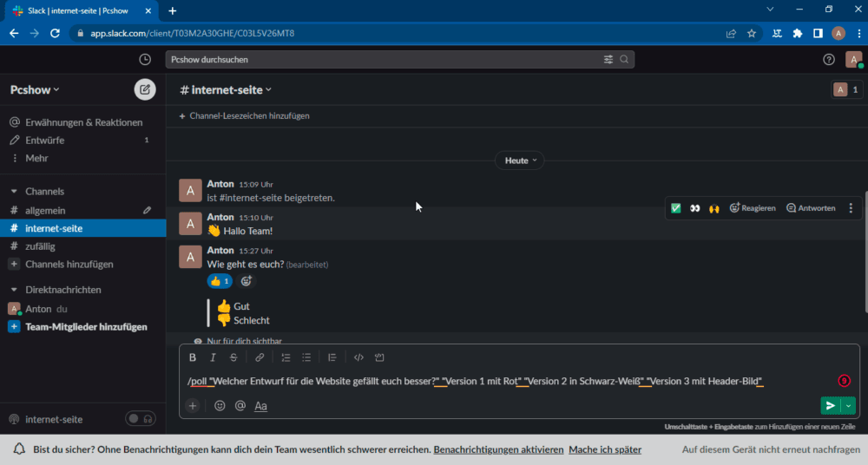Toggle the thumbs up reaction count
The image size is (868, 465).
point(220,281)
